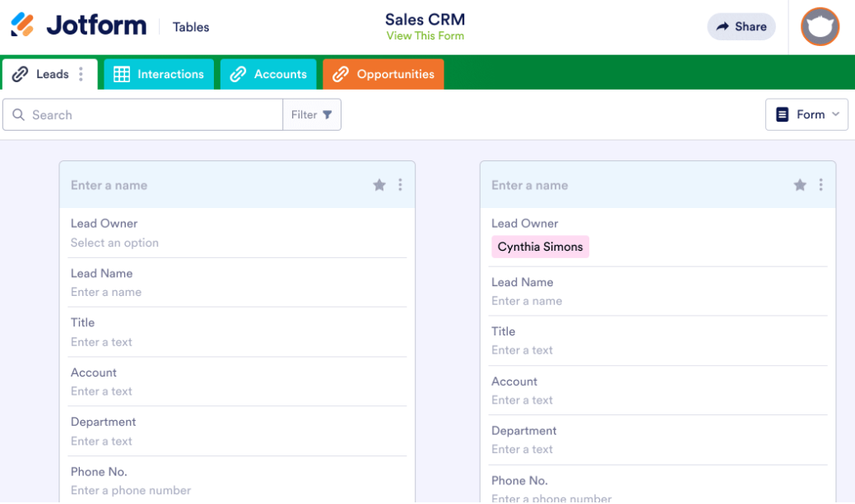The height and width of the screenshot is (504, 855).
Task: Click first card's Phone No. field
Action: [131, 491]
